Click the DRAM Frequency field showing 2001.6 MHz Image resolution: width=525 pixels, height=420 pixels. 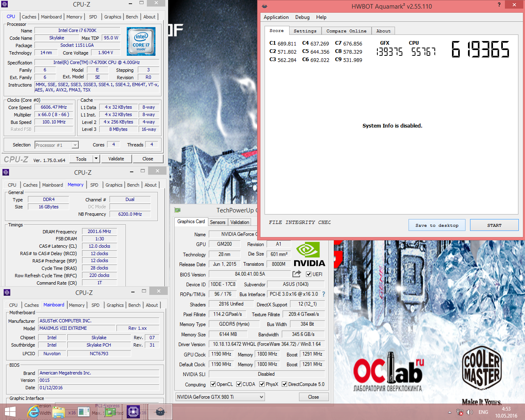[99, 232]
